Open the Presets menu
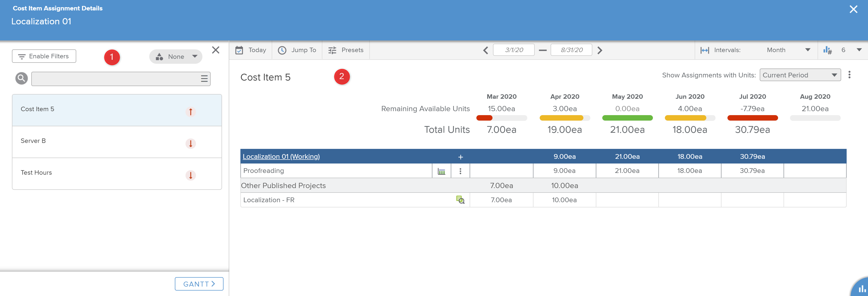This screenshot has width=868, height=296. 346,50
